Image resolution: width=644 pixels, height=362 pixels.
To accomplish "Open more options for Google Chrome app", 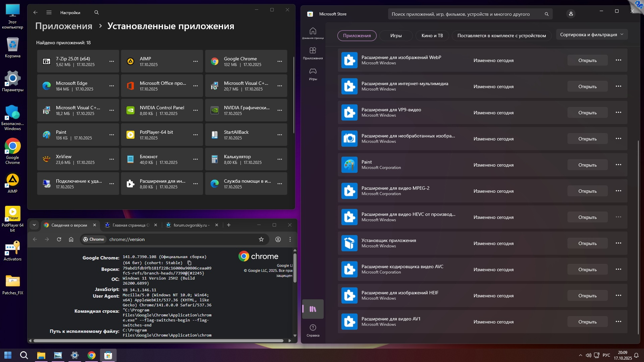I will (279, 61).
